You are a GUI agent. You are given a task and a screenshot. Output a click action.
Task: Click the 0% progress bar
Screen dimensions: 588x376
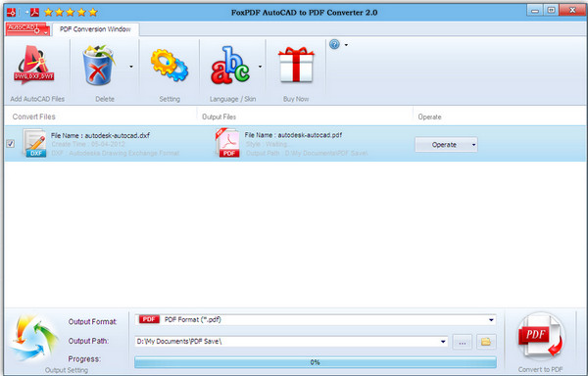pyautogui.click(x=316, y=362)
